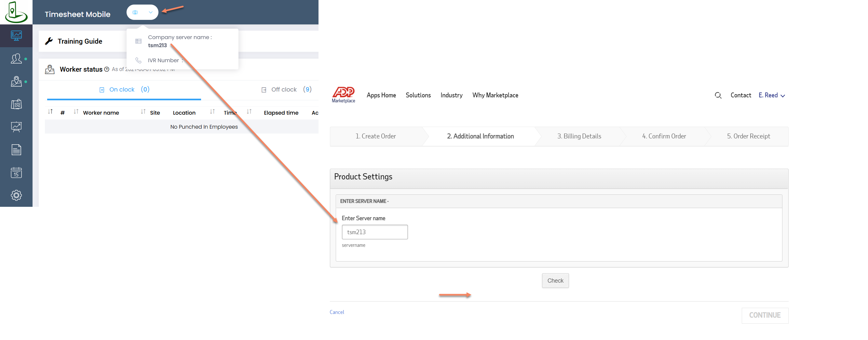This screenshot has height=340, width=868.
Task: Select step 1. Create Order
Action: pos(375,136)
